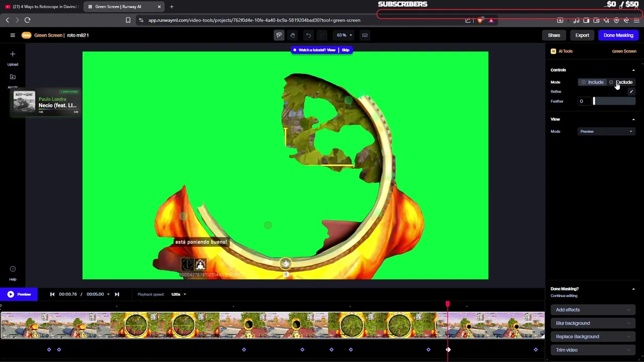
Task: Open the 63% zoom dropdown
Action: pyautogui.click(x=345, y=35)
